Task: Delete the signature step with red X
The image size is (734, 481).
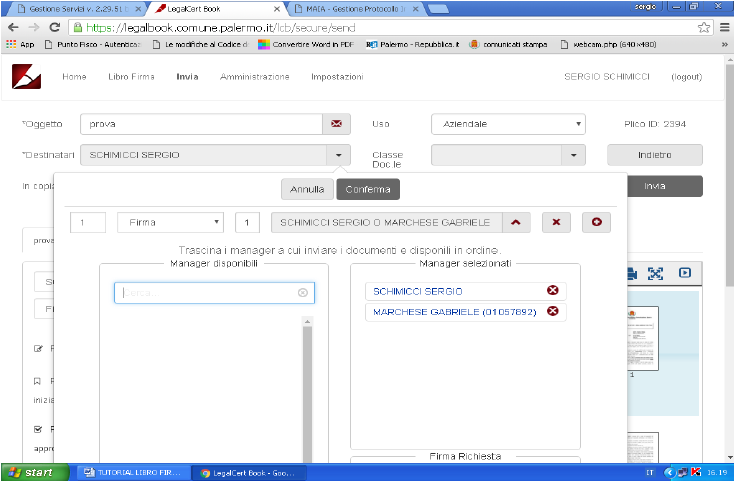Action: [556, 222]
